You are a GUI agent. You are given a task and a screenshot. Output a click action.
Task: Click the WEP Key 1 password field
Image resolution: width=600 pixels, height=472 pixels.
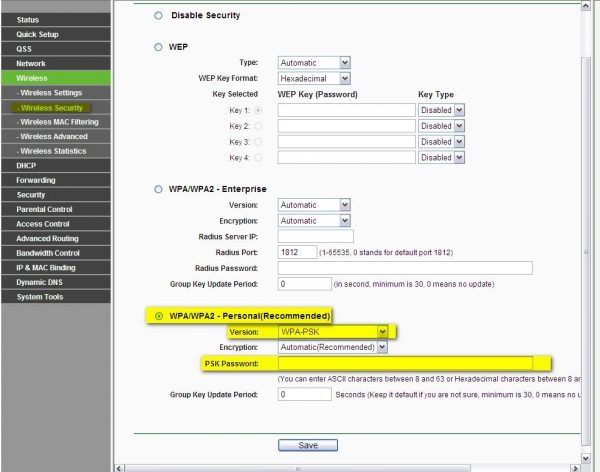tap(347, 110)
